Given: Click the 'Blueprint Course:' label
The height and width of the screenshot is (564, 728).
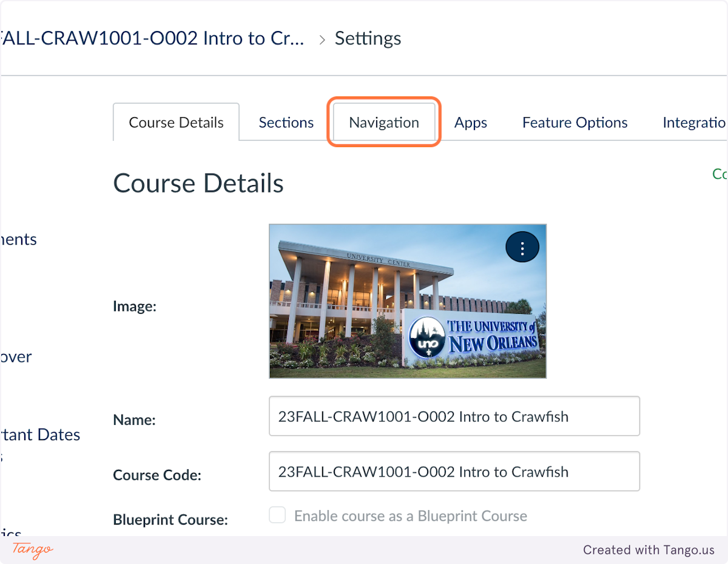Looking at the screenshot, I should coord(170,520).
